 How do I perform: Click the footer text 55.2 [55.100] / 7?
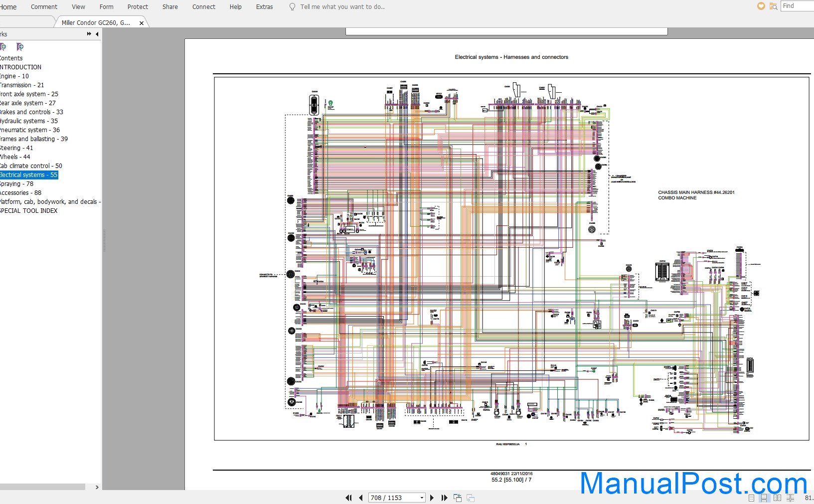(x=511, y=480)
